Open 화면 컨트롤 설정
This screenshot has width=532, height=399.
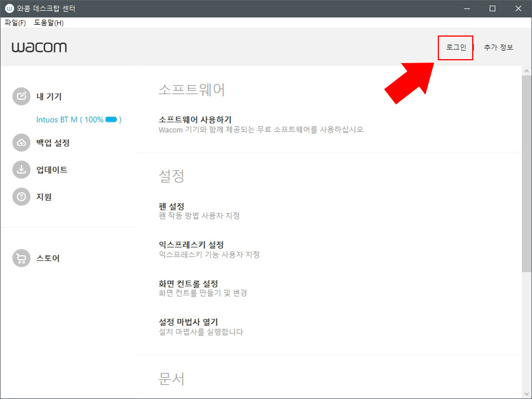(x=188, y=283)
